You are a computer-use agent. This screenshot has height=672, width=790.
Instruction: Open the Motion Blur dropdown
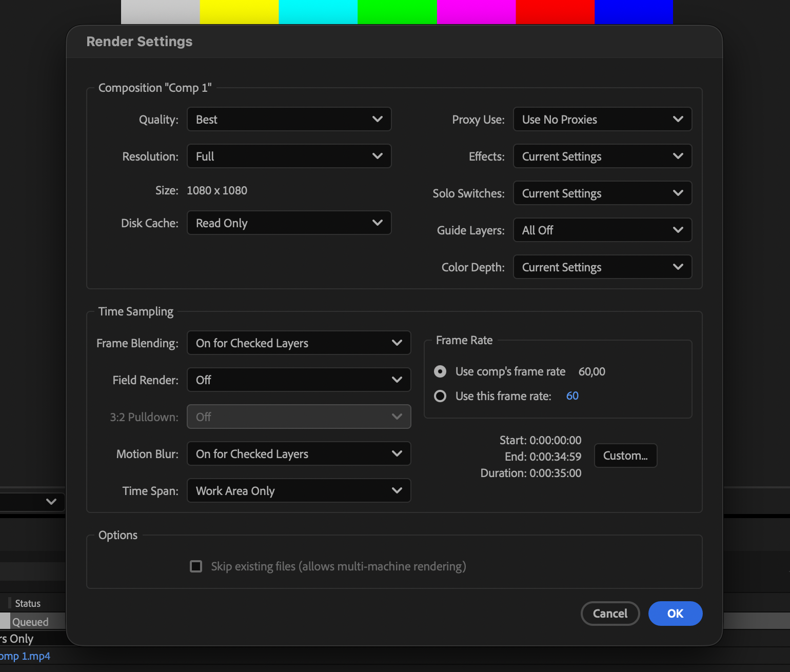pos(299,453)
